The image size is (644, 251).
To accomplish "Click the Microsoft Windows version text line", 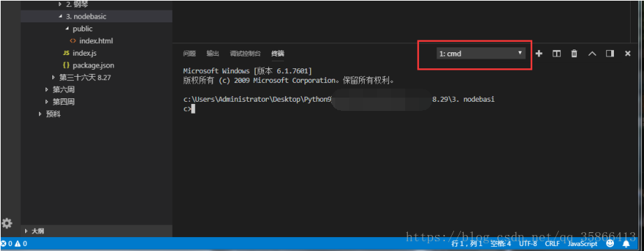I will coord(247,71).
